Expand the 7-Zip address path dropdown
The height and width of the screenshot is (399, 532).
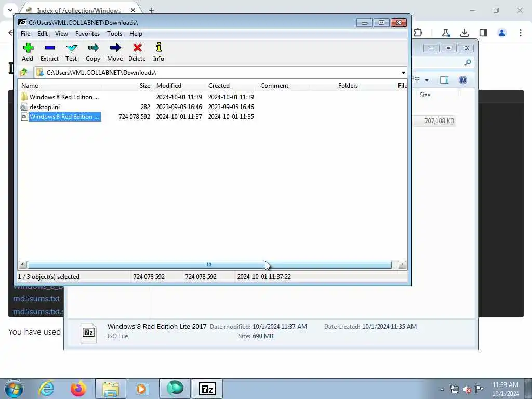click(x=403, y=73)
